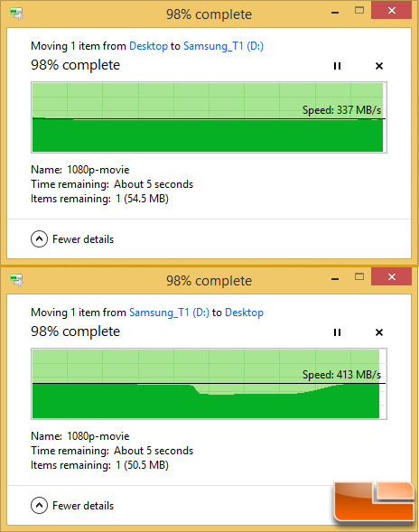Cancel the transfer from Samsung_T1 to Desktop

click(379, 332)
